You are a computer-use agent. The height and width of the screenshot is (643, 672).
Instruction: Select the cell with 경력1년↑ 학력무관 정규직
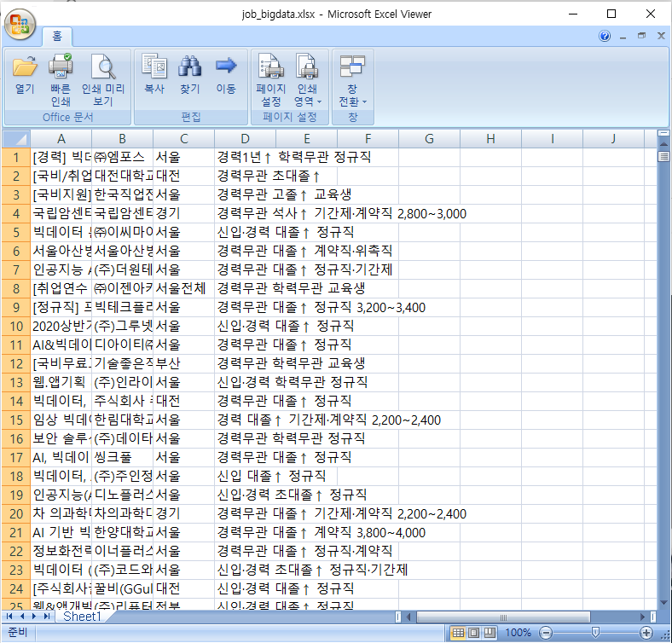(x=245, y=157)
